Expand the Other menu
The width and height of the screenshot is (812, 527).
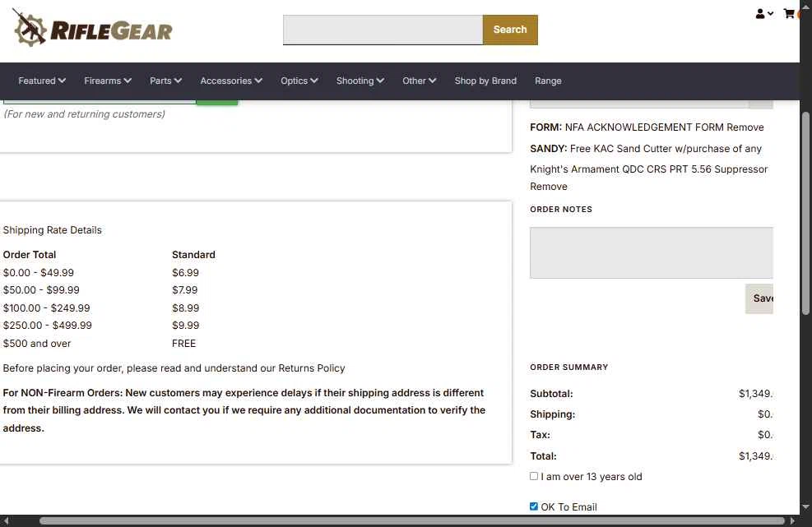[420, 81]
